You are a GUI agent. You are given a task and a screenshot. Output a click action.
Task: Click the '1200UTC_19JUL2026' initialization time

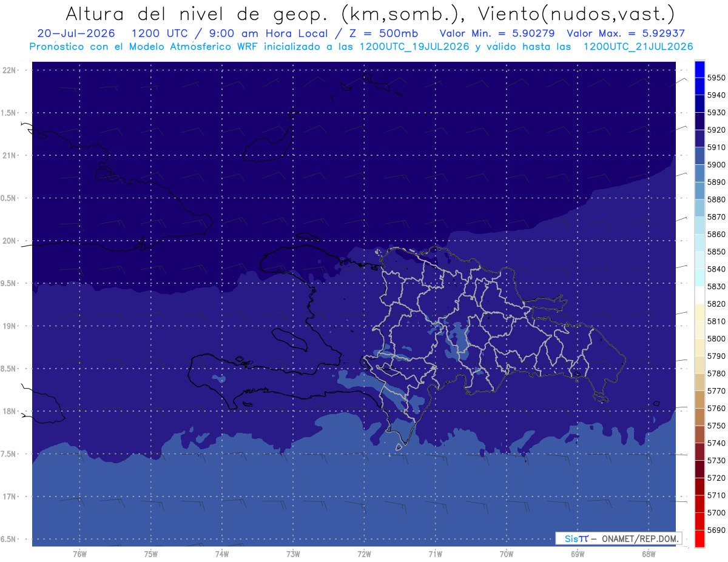point(414,46)
